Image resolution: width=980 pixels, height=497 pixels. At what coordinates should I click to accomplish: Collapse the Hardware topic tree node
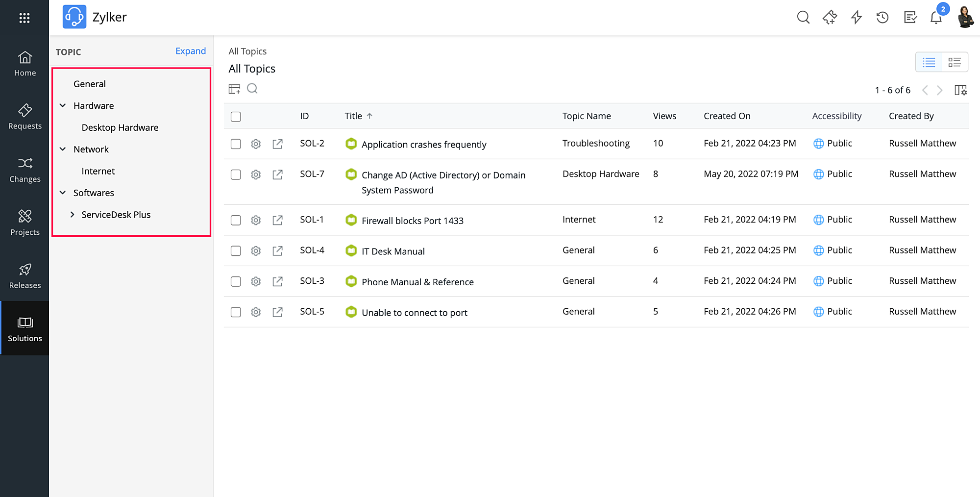click(63, 105)
